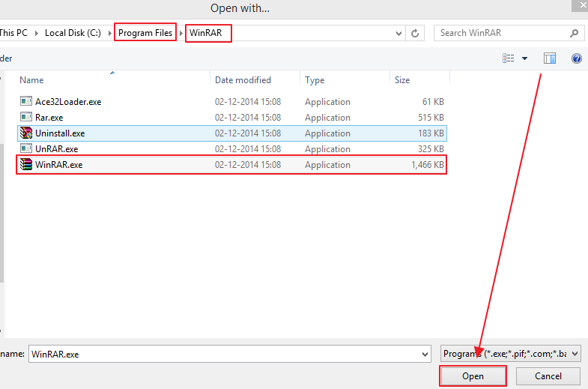Open the address bar history dropdown
This screenshot has width=588, height=389.
[x=398, y=34]
